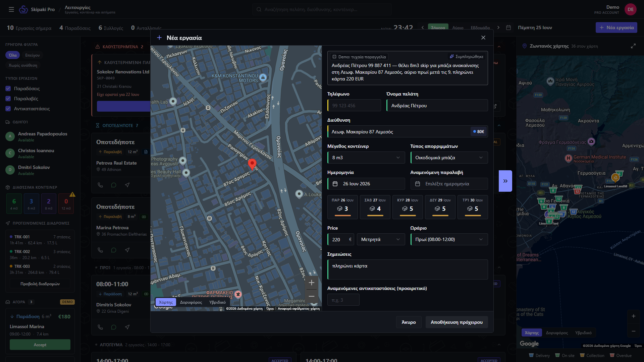Viewport: 644px width, 362px height.
Task: Click Προβολή διαδρομών button
Action: (40, 284)
